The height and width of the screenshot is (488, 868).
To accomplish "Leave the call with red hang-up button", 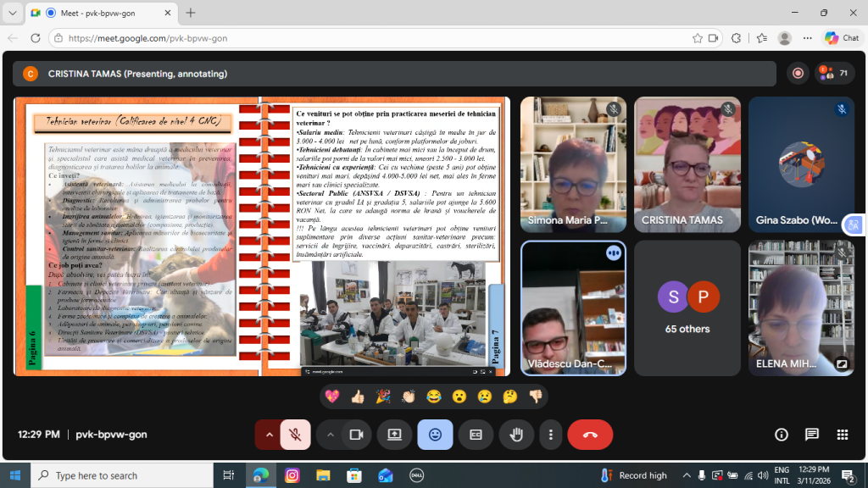I will point(590,435).
